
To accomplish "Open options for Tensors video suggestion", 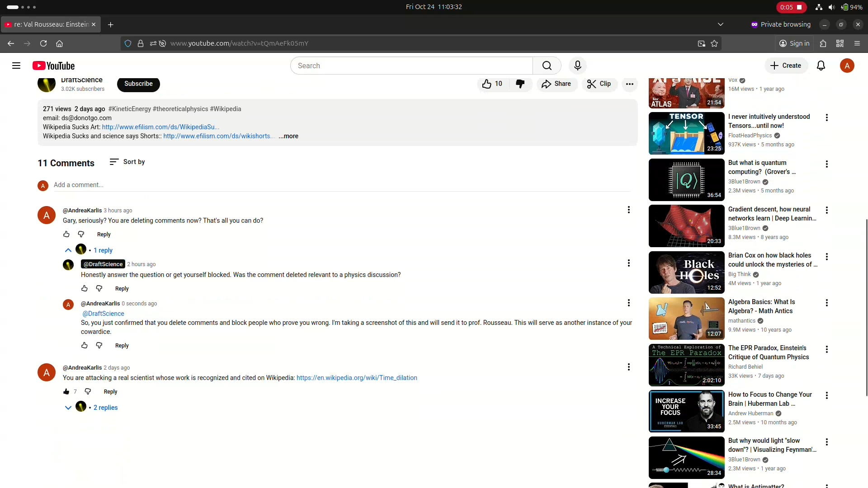I will [x=826, y=117].
